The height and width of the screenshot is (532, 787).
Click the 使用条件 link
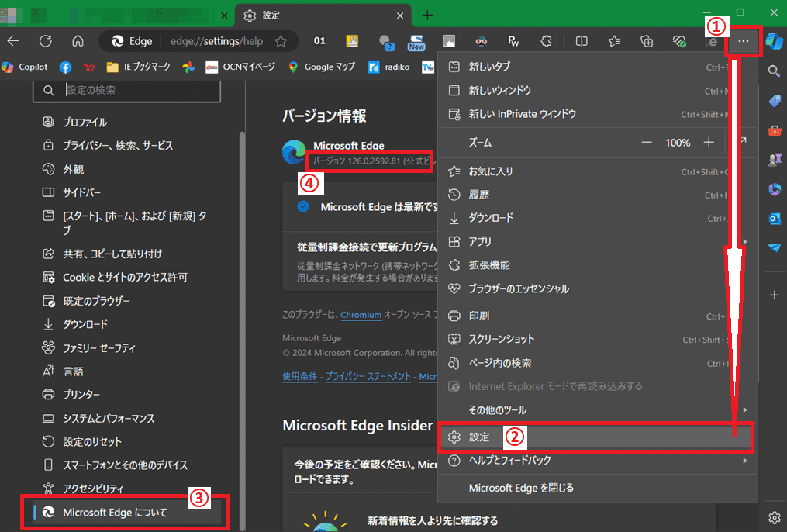pos(299,376)
